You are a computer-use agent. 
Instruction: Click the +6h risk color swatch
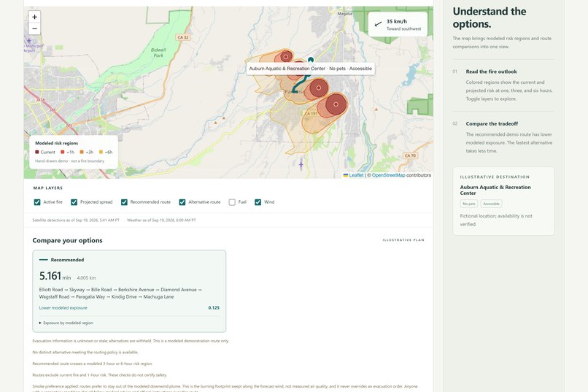[101, 153]
